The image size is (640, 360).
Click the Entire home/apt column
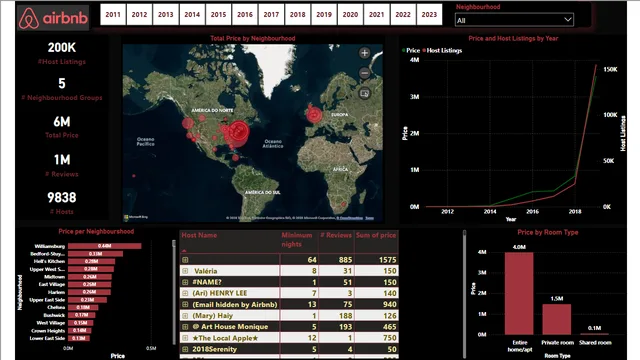519,293
